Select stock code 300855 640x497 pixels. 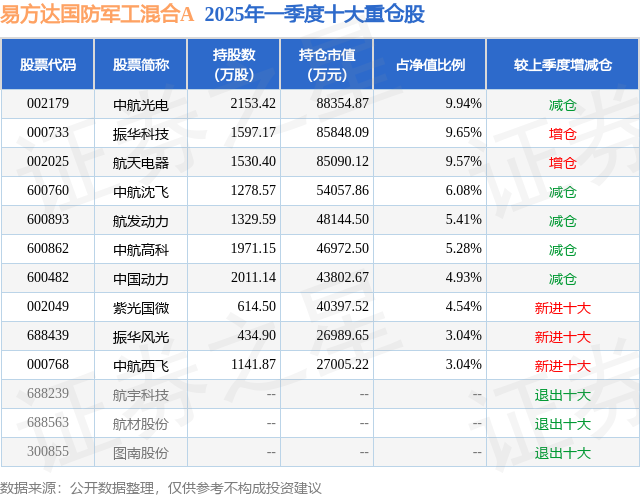[x=48, y=451]
